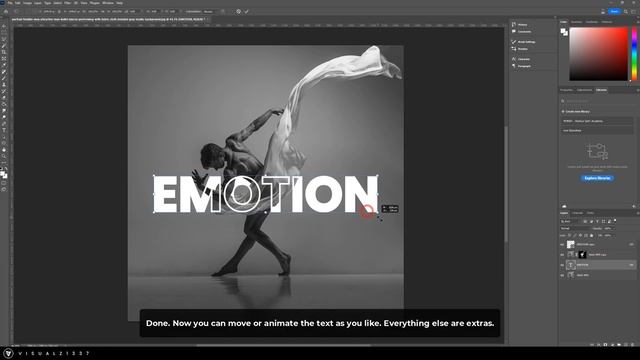Open the Comments panel icon
Image resolution: width=640 pixels, height=360 pixels.
pos(514,31)
